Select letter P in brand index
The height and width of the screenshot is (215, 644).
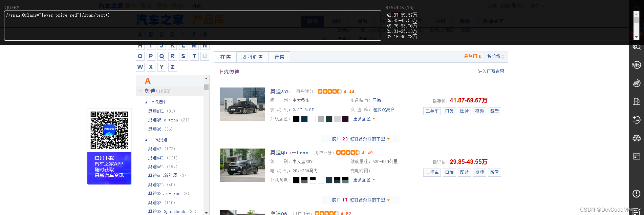151,56
